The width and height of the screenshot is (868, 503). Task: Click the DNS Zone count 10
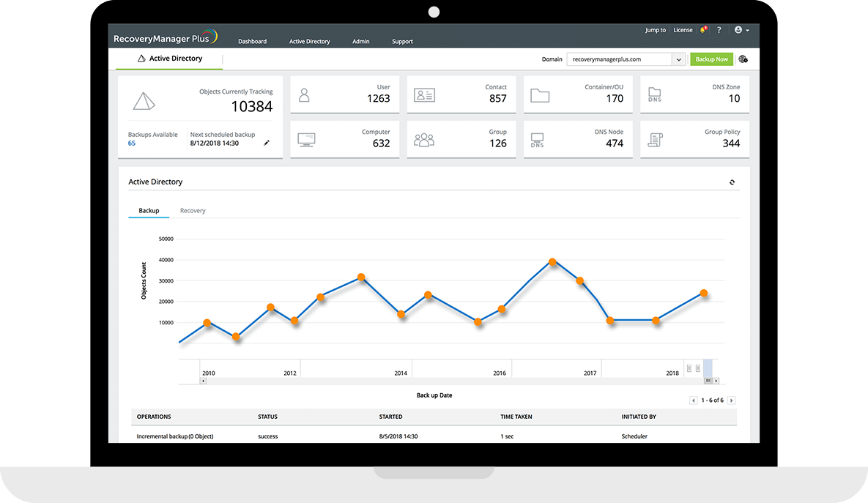click(x=734, y=99)
